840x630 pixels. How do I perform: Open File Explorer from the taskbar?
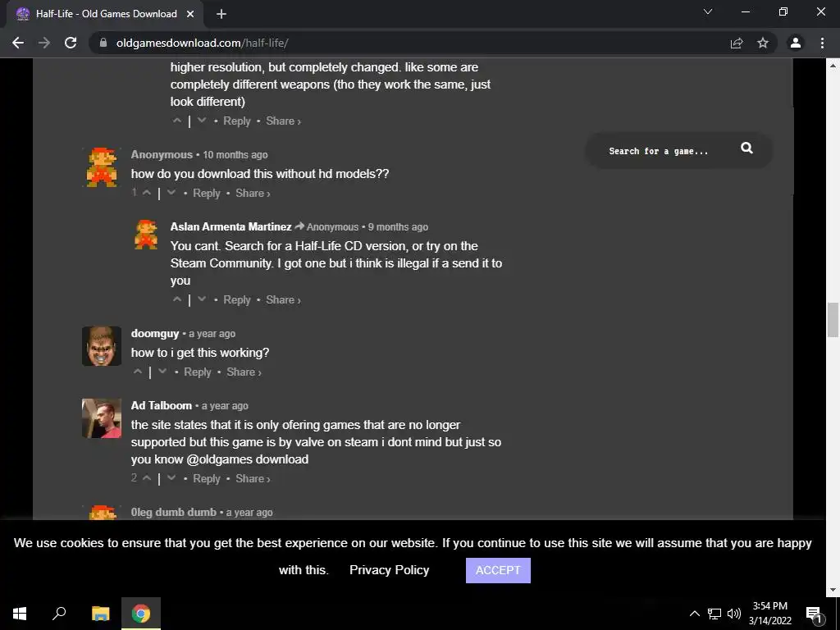point(100,614)
